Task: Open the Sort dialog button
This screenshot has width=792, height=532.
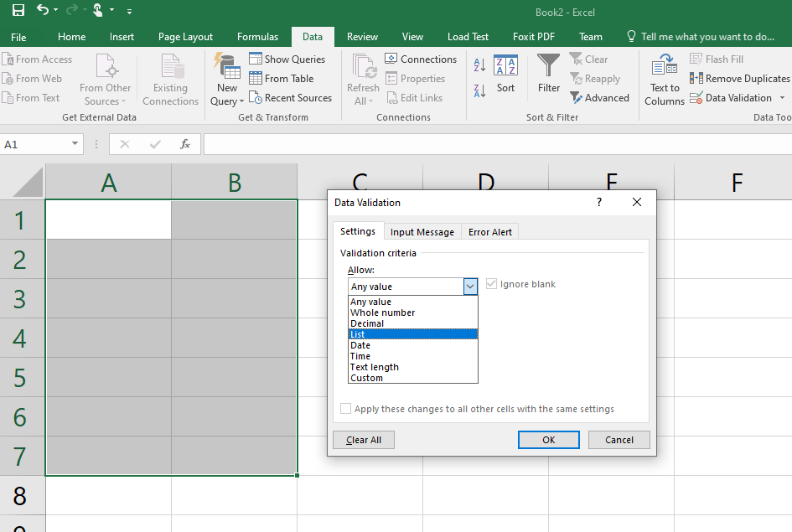Action: coord(505,75)
